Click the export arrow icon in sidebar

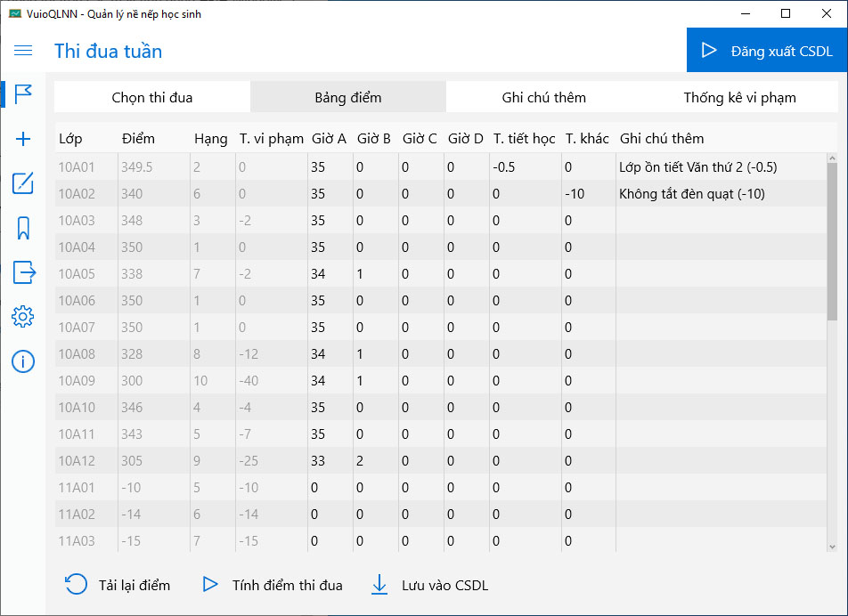coord(23,272)
